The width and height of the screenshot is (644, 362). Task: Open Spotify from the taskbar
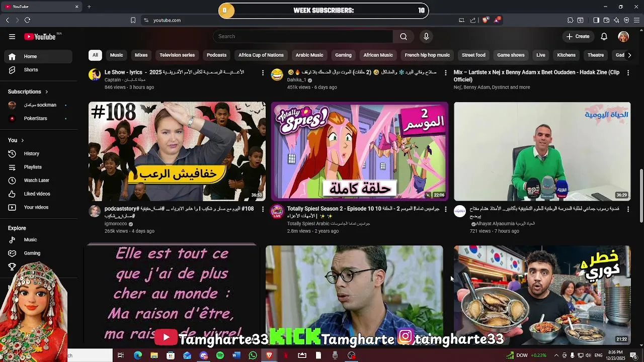[x=220, y=355]
